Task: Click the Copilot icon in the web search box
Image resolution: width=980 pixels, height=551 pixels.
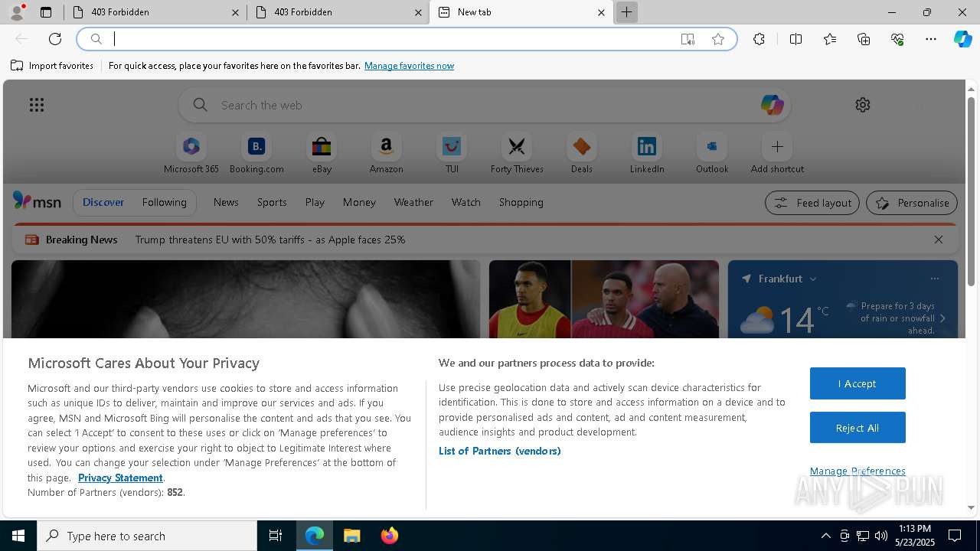Action: (772, 105)
